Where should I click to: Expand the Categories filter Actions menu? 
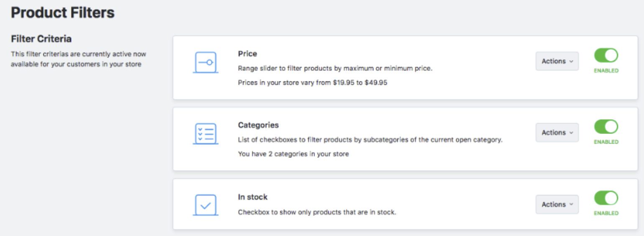pyautogui.click(x=557, y=133)
